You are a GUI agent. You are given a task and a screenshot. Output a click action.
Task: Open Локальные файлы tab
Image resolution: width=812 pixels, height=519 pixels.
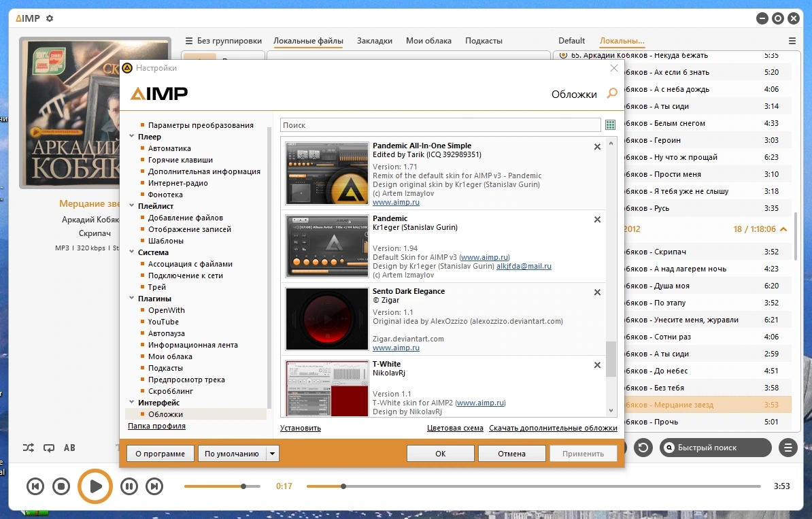308,41
